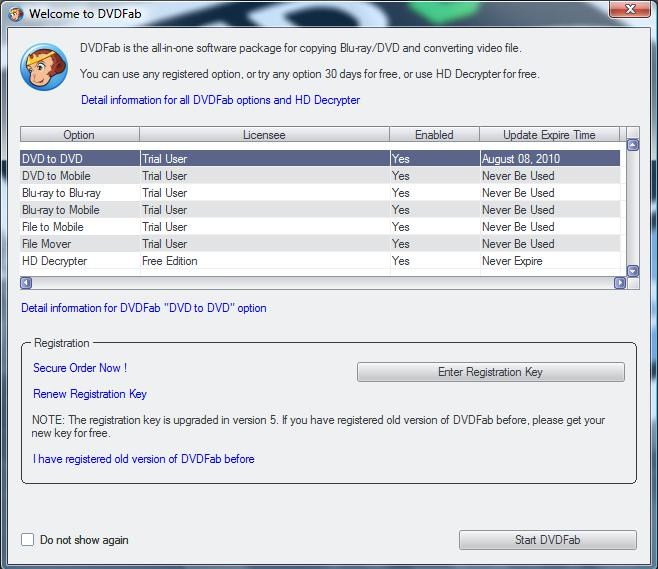Image resolution: width=658 pixels, height=569 pixels.
Task: Click the small DVDFab title bar icon
Action: [x=16, y=14]
